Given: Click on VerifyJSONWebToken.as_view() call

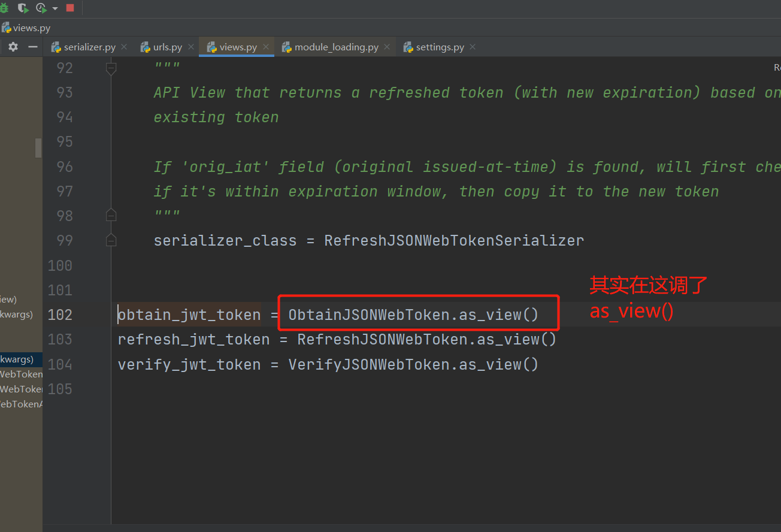Looking at the screenshot, I should coord(413,364).
